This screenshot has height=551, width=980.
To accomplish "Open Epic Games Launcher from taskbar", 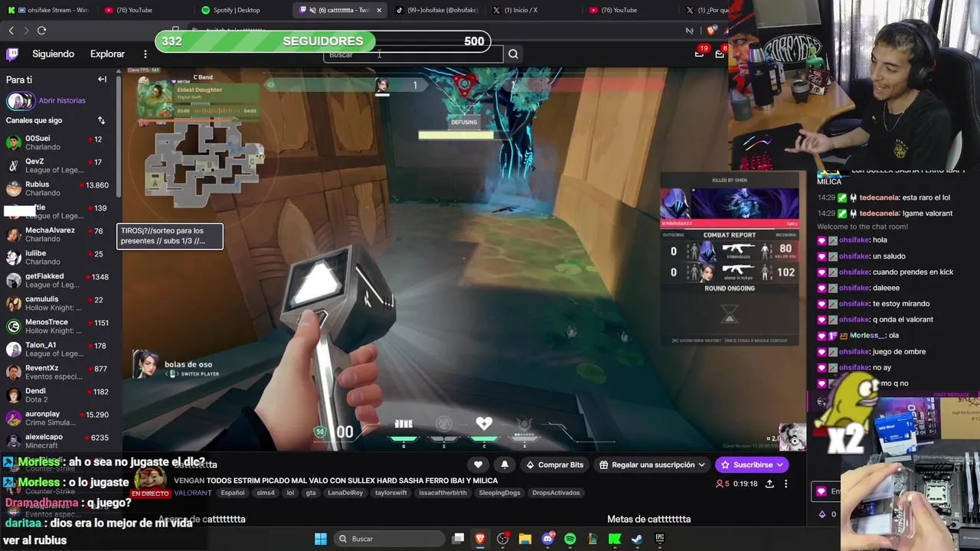I will [x=659, y=539].
